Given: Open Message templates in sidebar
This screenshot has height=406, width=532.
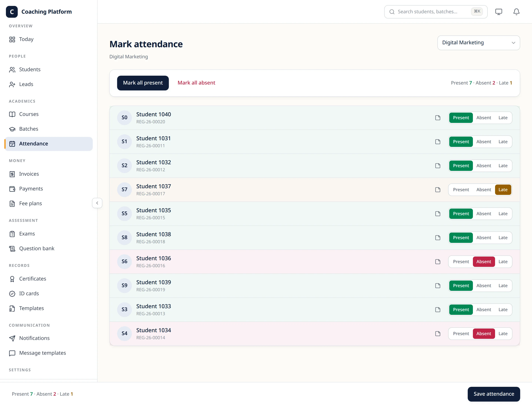Looking at the screenshot, I should 48,353.
